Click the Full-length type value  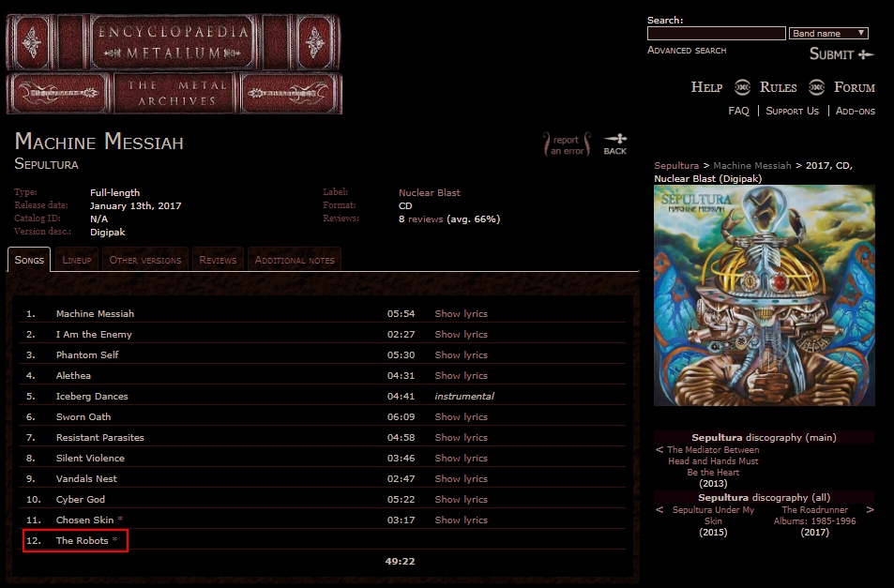coord(114,192)
